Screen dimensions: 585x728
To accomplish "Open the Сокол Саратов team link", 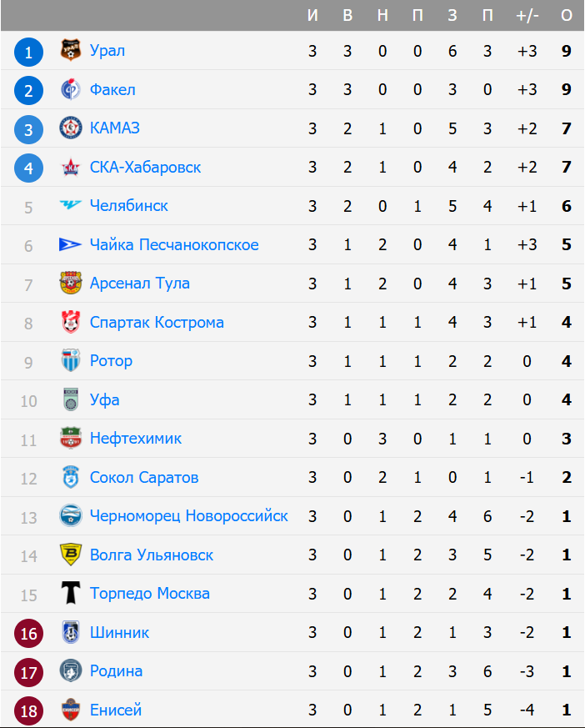I will tap(143, 478).
